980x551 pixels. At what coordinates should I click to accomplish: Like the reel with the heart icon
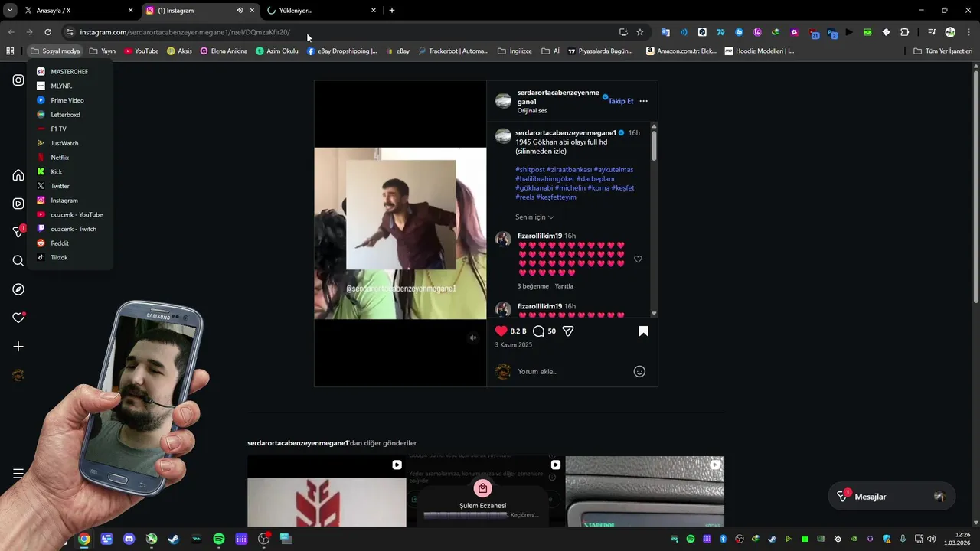[501, 331]
